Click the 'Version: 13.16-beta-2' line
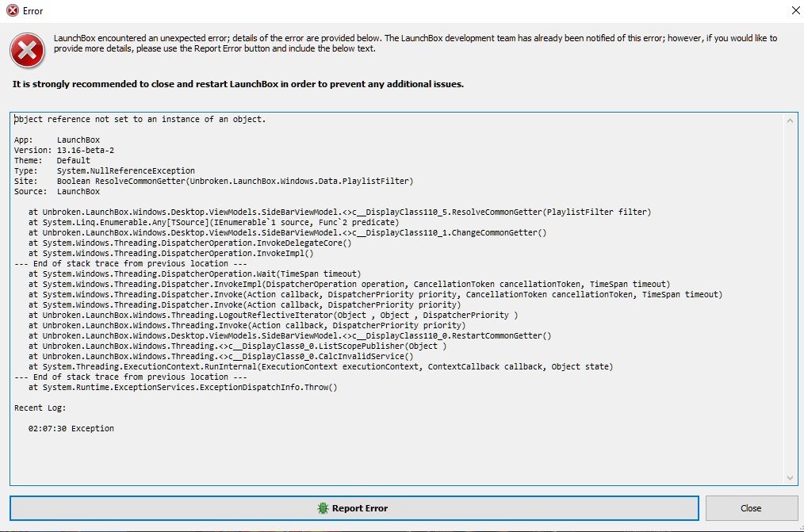 pyautogui.click(x=64, y=150)
